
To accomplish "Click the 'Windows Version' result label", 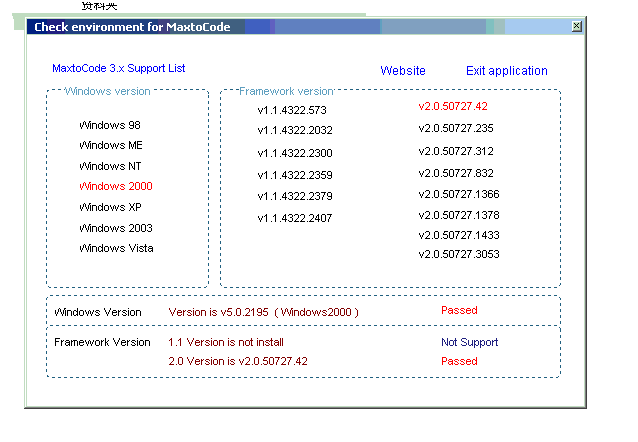I will [x=98, y=312].
